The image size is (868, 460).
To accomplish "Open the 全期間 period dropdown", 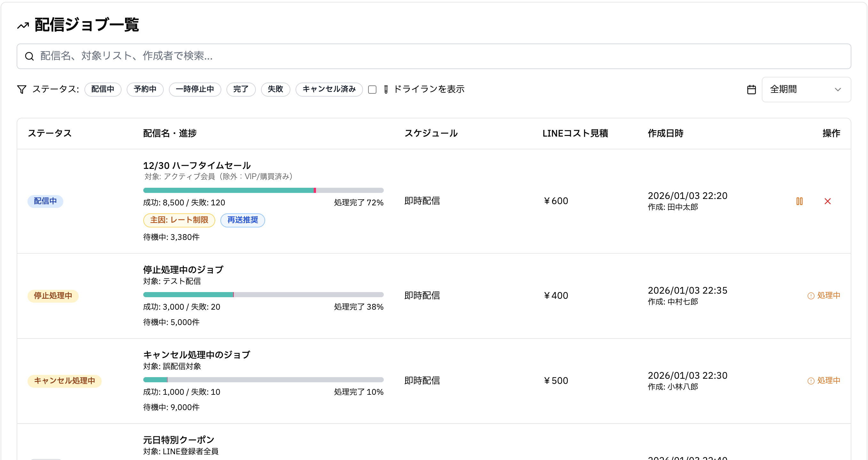I will click(x=806, y=90).
